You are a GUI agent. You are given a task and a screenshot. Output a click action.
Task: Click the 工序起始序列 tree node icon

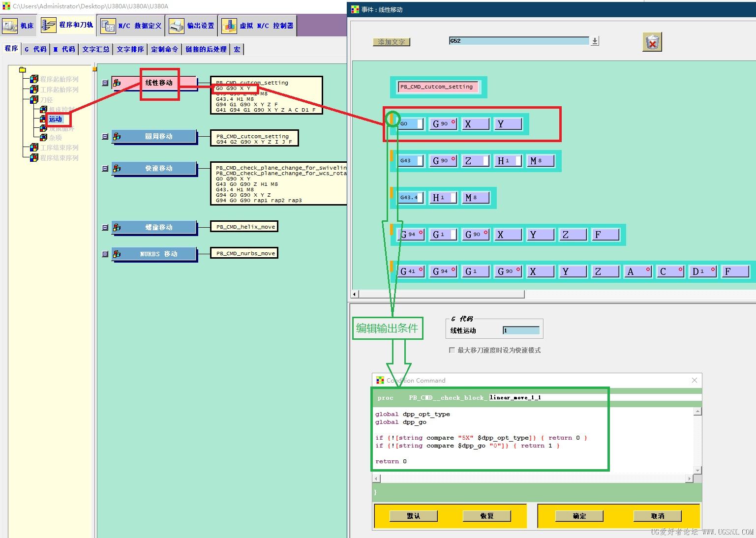34,90
